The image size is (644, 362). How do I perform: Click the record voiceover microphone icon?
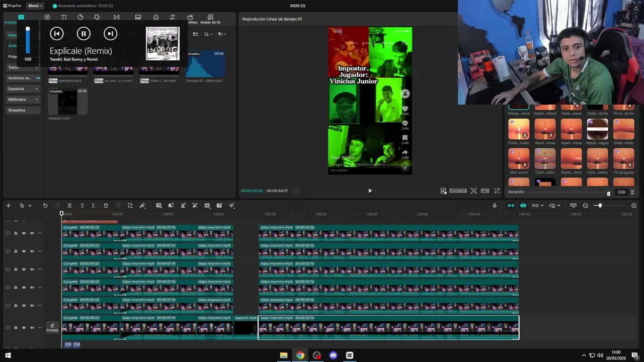click(495, 206)
